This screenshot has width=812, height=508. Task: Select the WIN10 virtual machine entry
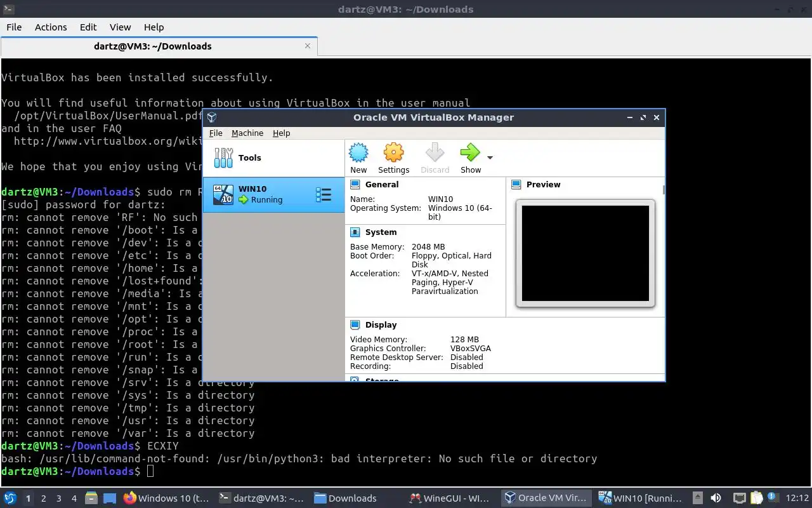click(273, 194)
